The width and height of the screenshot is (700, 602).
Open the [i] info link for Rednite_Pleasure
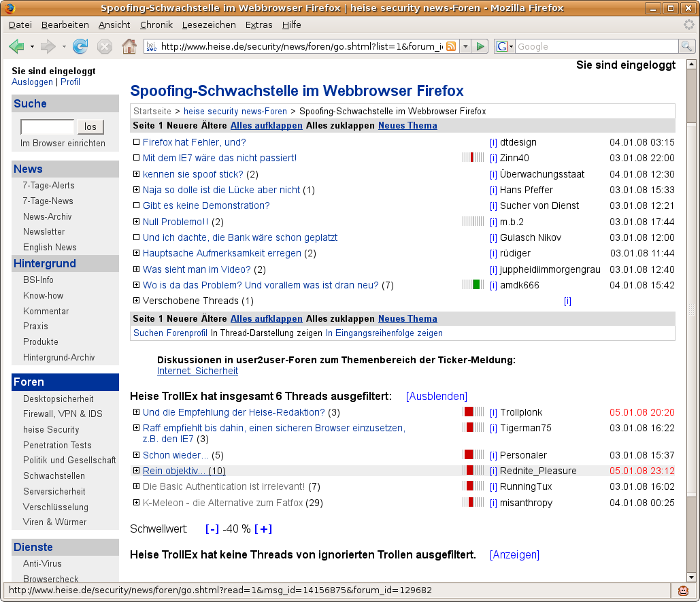click(x=493, y=471)
